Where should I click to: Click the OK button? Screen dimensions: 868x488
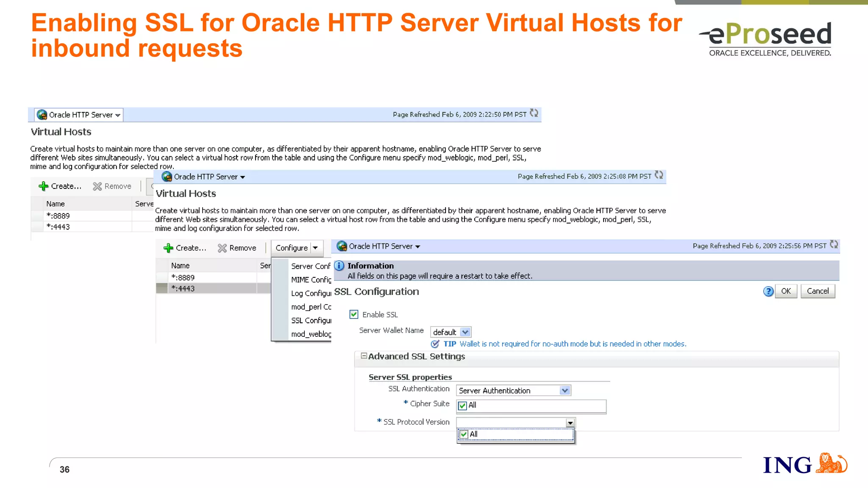coord(786,291)
